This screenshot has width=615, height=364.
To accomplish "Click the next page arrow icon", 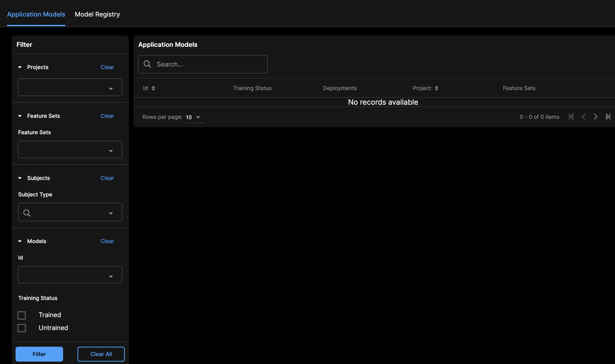I will click(595, 116).
